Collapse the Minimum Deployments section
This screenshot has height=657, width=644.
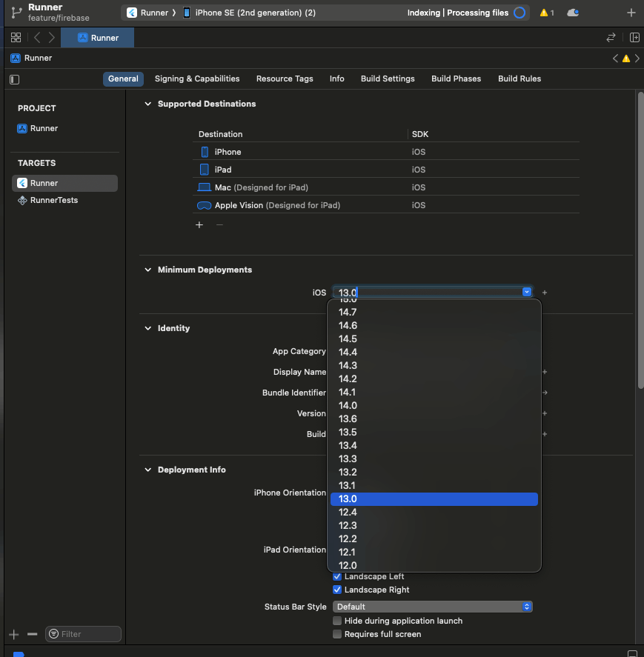(148, 270)
